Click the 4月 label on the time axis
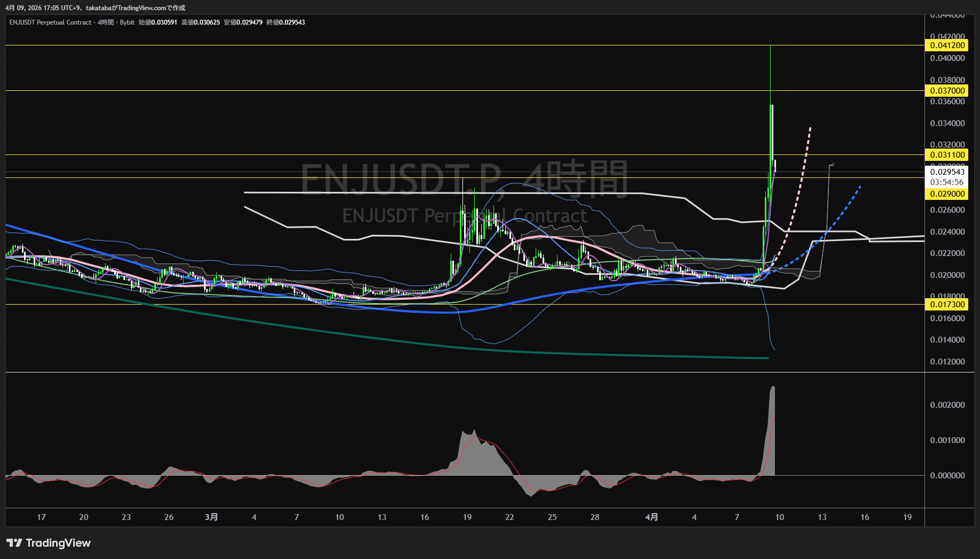 pyautogui.click(x=652, y=517)
